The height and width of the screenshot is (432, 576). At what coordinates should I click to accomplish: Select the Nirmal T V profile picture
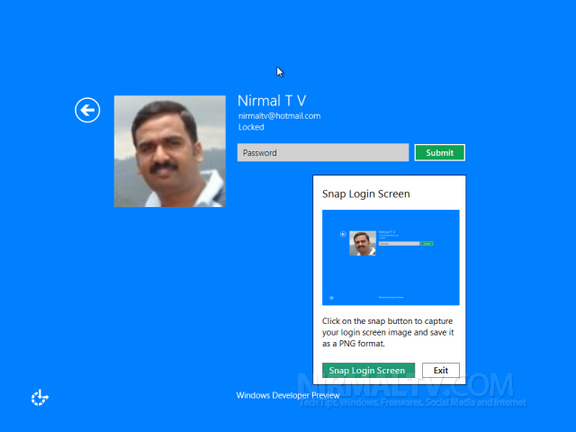click(170, 151)
